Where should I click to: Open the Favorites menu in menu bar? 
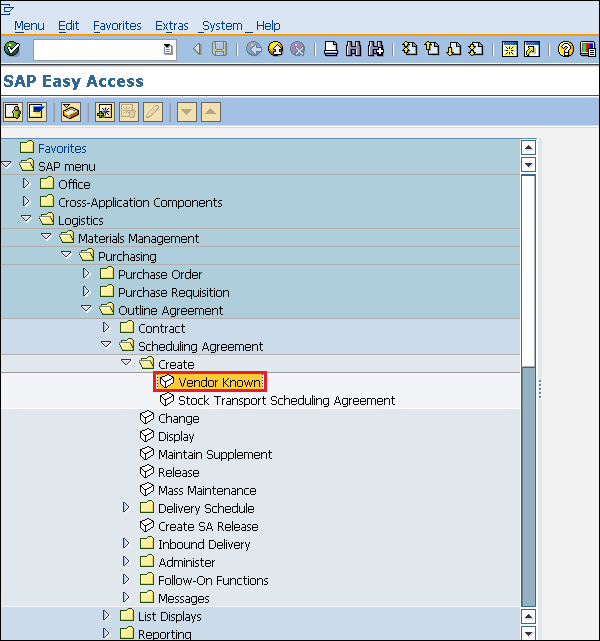click(x=117, y=26)
